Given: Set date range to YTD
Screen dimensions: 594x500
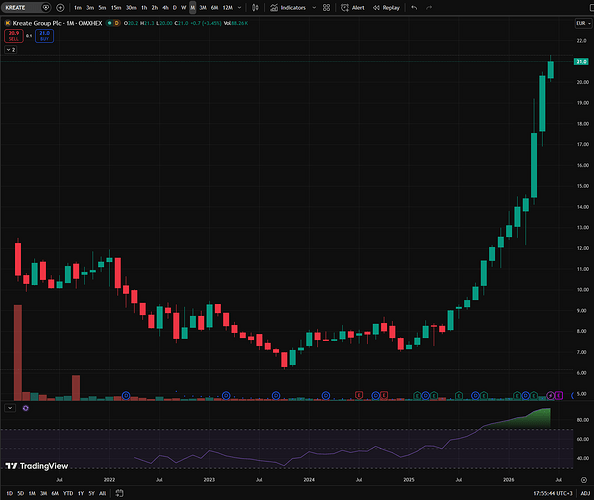Looking at the screenshot, I should coord(68,493).
